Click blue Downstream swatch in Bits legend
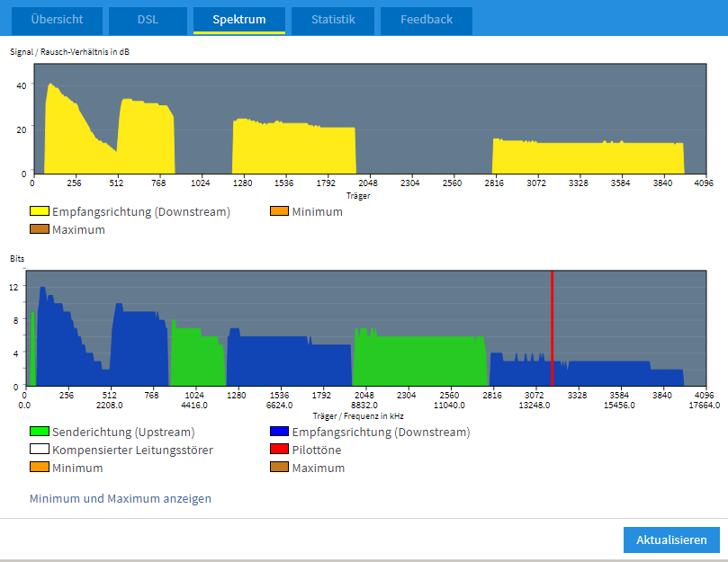The height and width of the screenshot is (562, 728). 279,433
